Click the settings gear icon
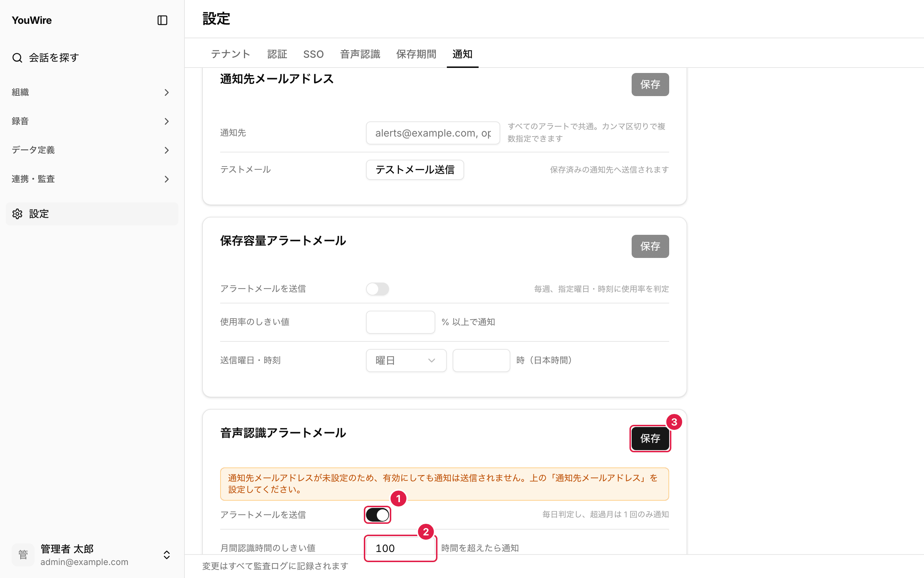Viewport: 924px width, 578px height. [17, 214]
